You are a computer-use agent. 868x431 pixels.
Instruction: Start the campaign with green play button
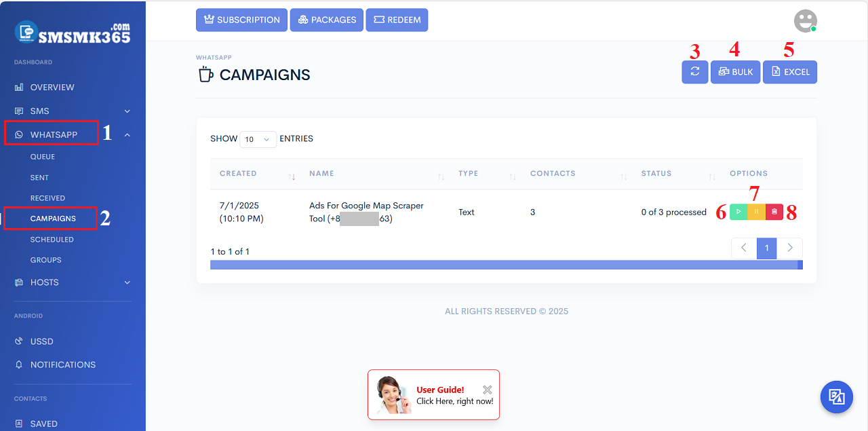tap(738, 212)
